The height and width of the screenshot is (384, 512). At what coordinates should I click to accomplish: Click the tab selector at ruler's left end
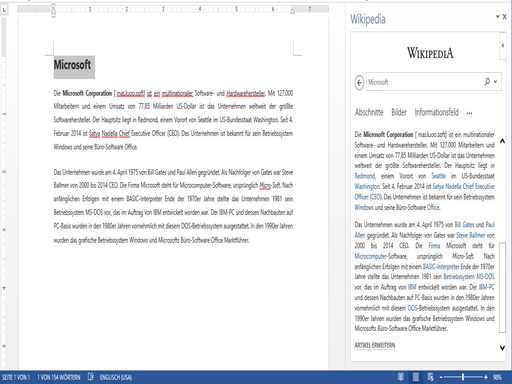tap(4, 10)
